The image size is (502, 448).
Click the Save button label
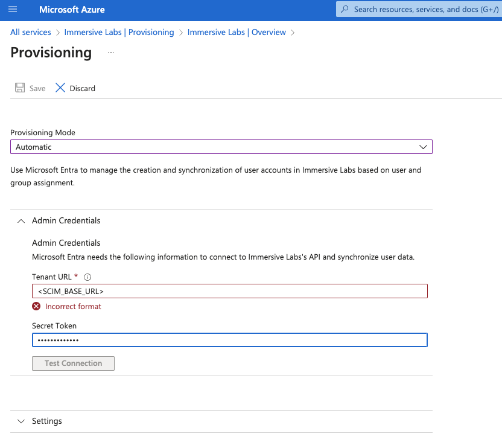(x=37, y=88)
